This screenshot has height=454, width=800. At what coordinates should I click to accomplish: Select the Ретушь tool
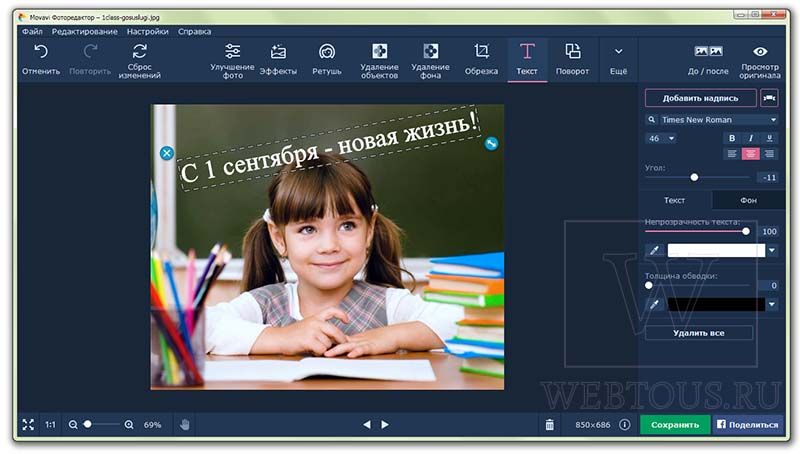pyautogui.click(x=327, y=60)
